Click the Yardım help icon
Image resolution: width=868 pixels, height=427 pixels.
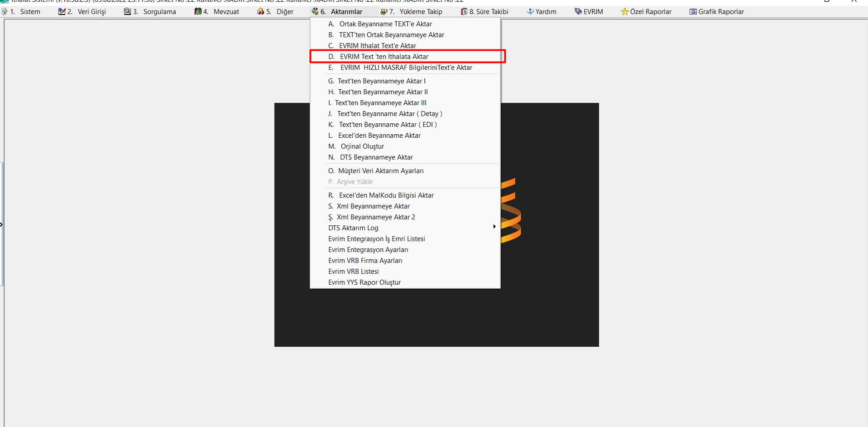(530, 11)
